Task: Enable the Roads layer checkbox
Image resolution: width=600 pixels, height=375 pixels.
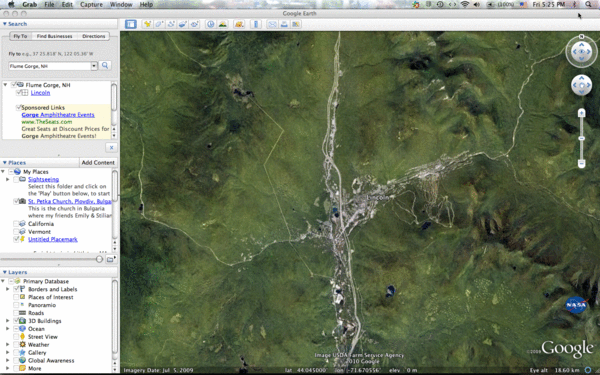Action: point(16,313)
